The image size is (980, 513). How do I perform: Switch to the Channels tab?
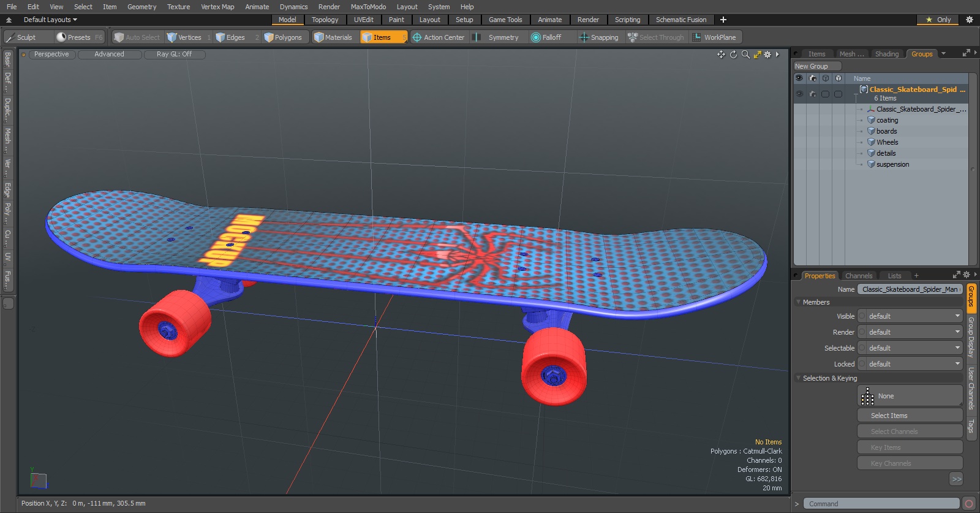(859, 276)
